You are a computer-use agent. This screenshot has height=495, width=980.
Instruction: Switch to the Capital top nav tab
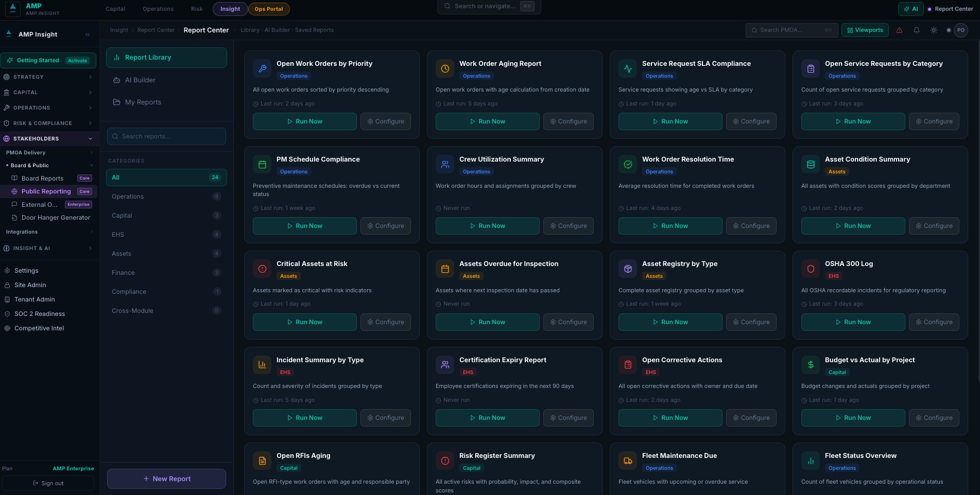[x=115, y=9]
